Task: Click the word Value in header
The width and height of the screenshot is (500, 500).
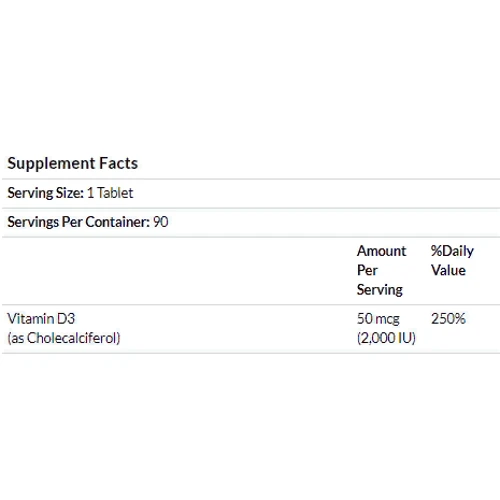Action: click(448, 270)
